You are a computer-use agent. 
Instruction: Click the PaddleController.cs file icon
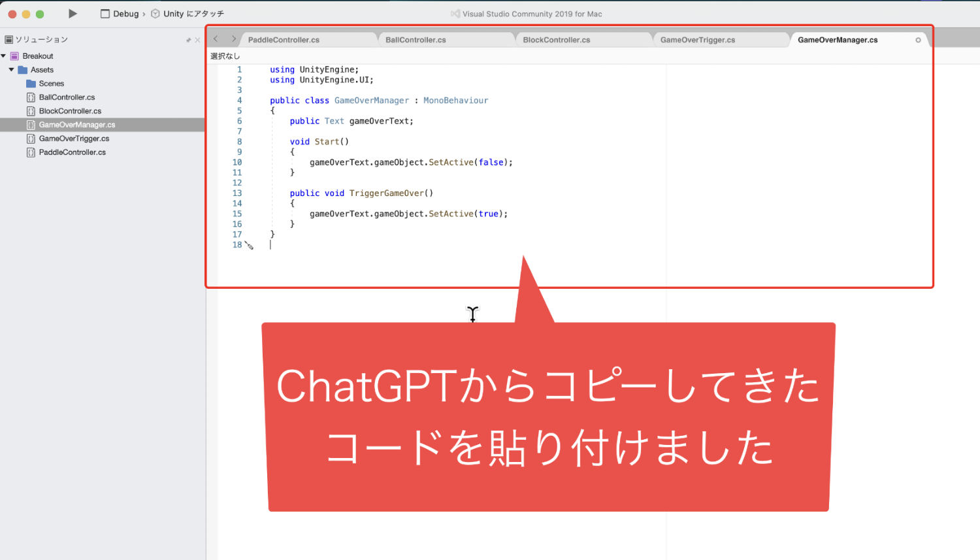[31, 152]
